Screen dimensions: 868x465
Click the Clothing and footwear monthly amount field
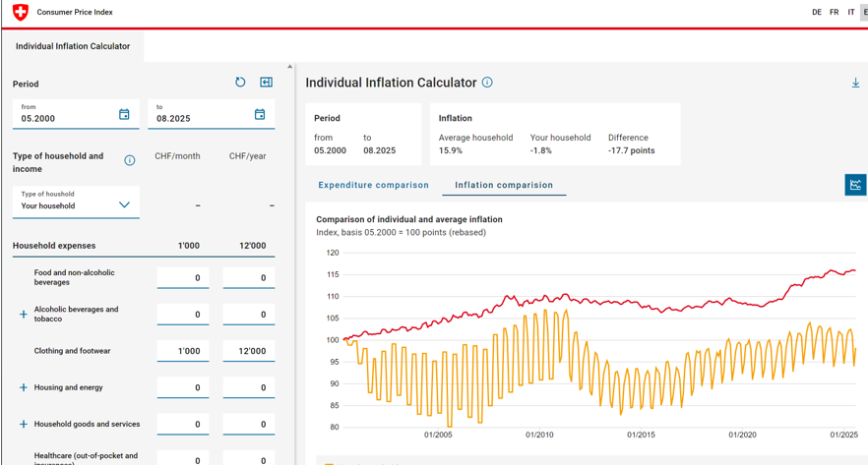pyautogui.click(x=183, y=351)
